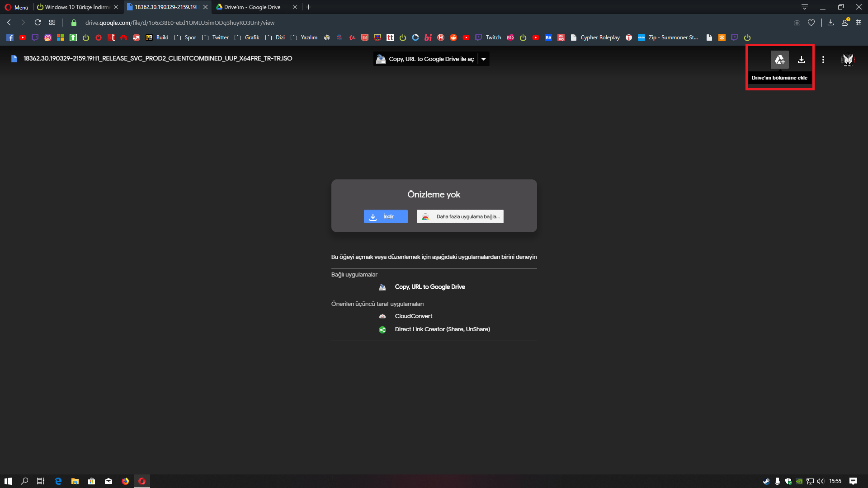868x488 pixels.
Task: Click the heart bookmark icon in address bar
Action: 811,23
